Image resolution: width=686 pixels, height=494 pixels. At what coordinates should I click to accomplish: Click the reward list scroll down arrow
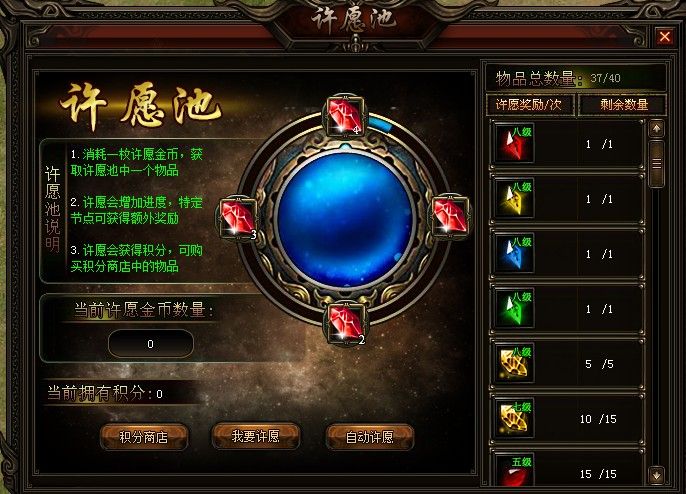[656, 475]
